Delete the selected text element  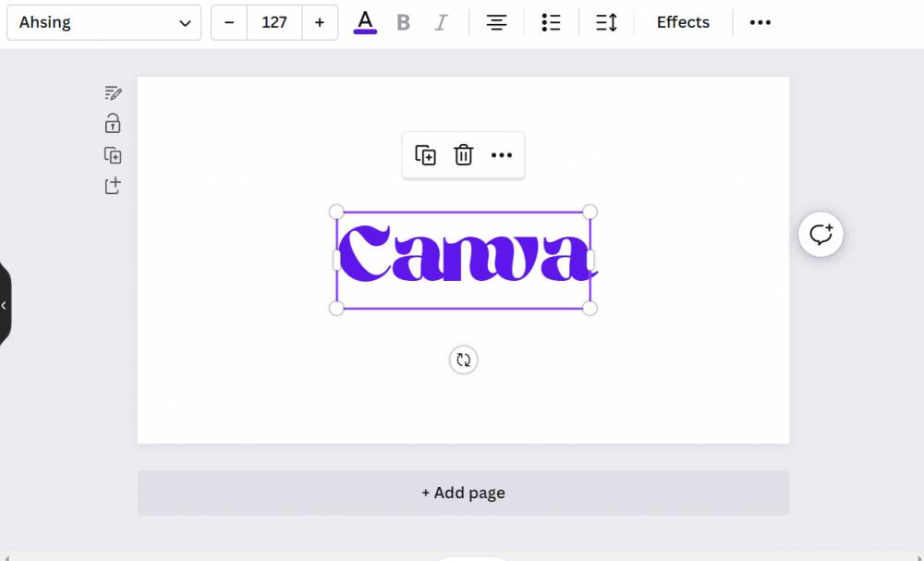coord(463,155)
